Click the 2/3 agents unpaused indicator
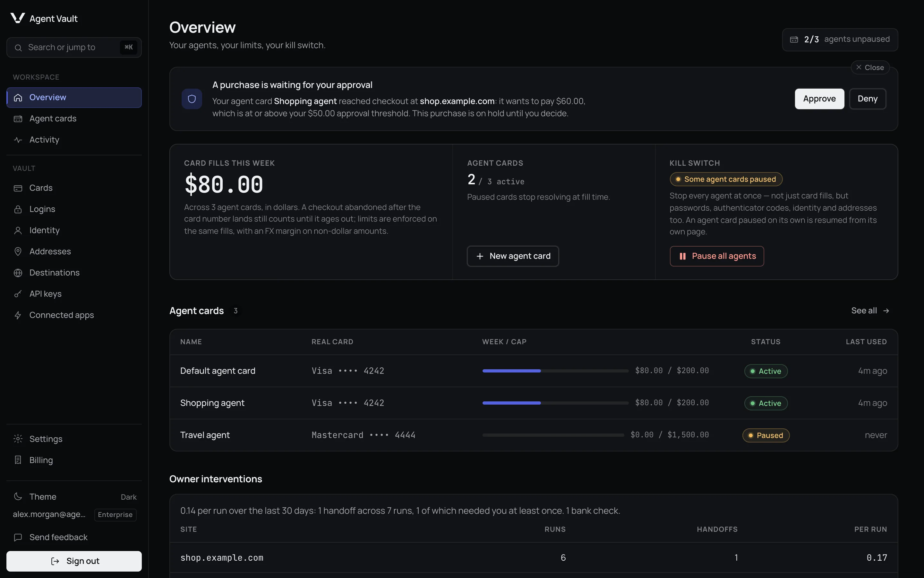The image size is (924, 578). [840, 39]
